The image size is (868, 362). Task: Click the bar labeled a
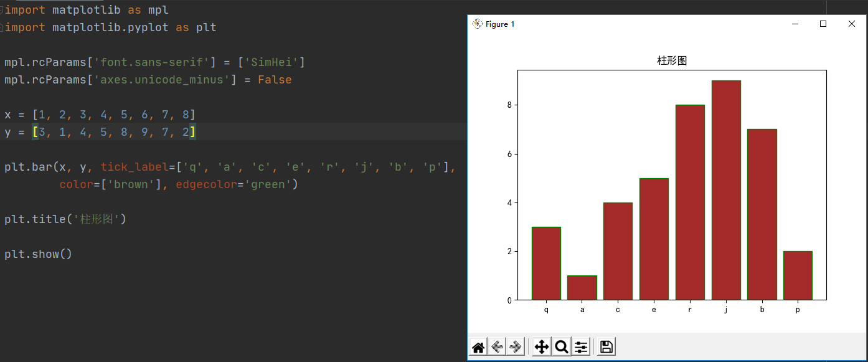coord(582,288)
